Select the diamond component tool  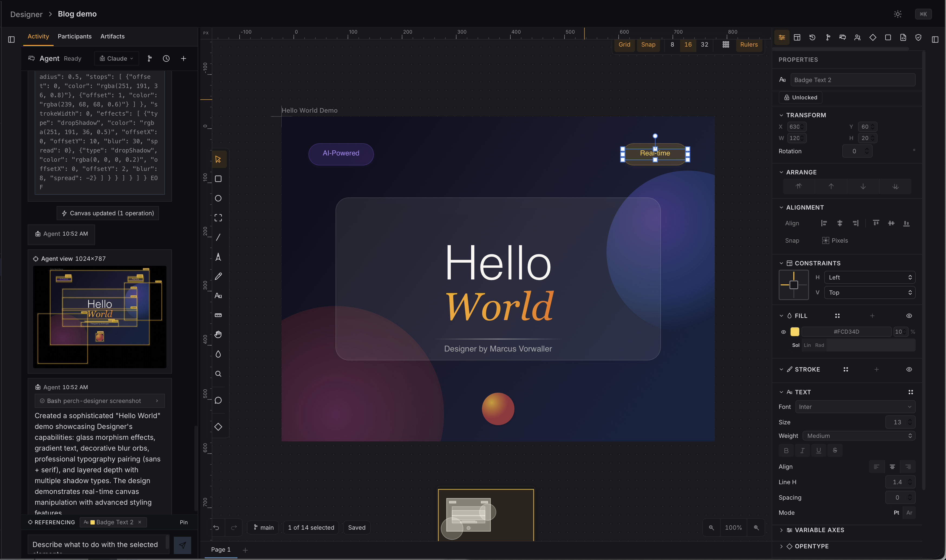point(218,427)
